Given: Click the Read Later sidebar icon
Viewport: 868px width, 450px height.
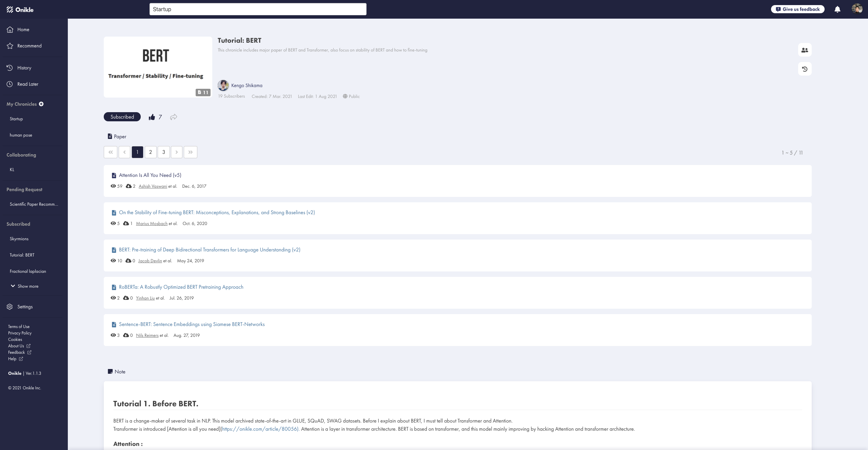Looking at the screenshot, I should pos(10,84).
